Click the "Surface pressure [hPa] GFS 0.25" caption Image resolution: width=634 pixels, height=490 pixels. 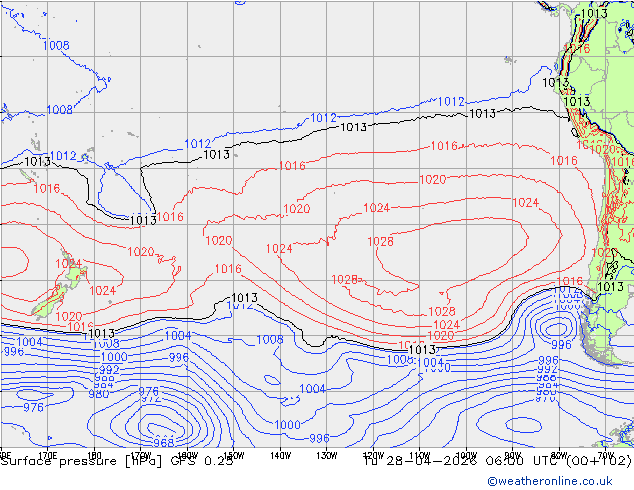pos(117,461)
